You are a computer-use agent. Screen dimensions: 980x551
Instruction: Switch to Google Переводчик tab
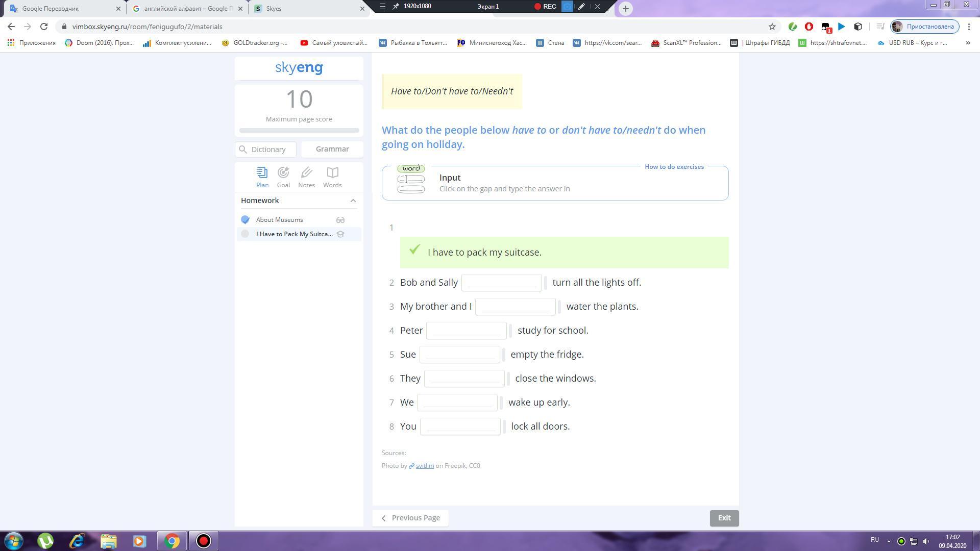[56, 9]
